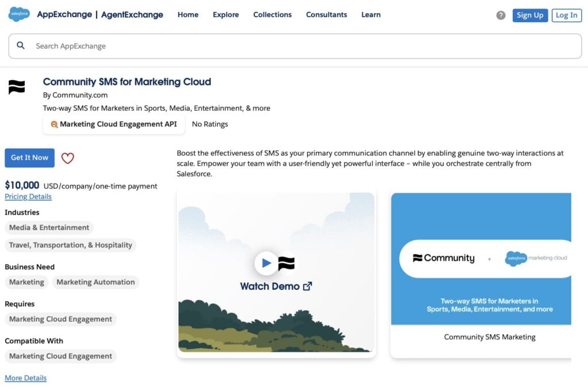Click the Marketing Cloud Engagement API badge icon
Screen dimensions: 588x390
coord(55,124)
